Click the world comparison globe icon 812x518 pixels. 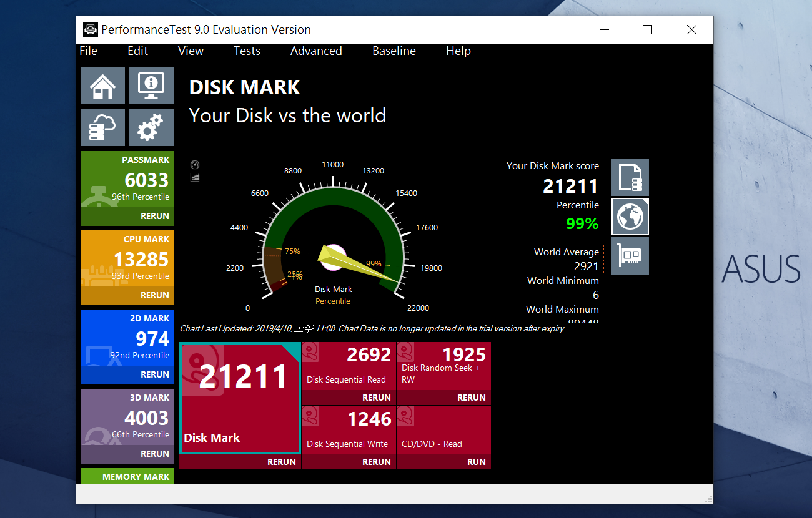[630, 217]
